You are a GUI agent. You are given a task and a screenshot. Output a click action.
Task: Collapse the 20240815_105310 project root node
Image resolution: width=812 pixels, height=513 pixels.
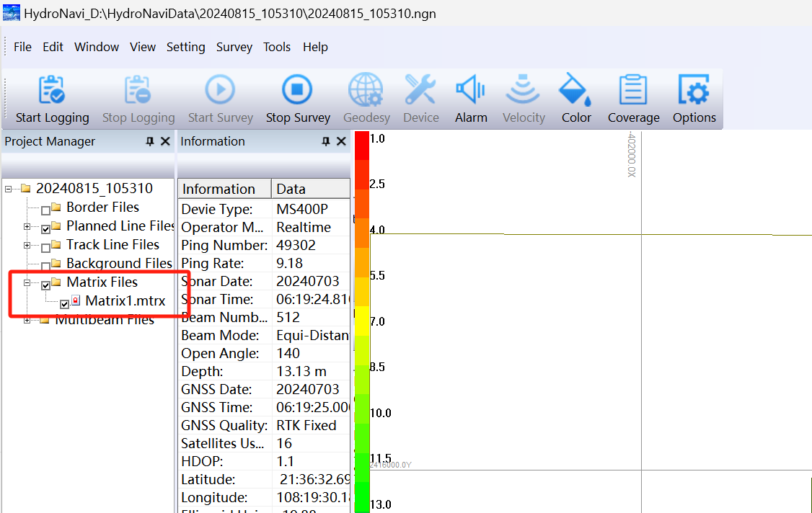(9, 189)
